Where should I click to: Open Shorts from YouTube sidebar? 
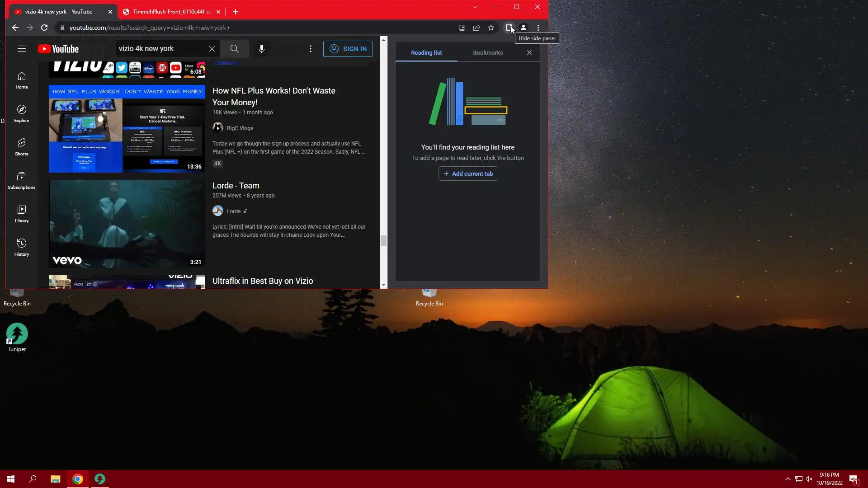[x=21, y=147]
